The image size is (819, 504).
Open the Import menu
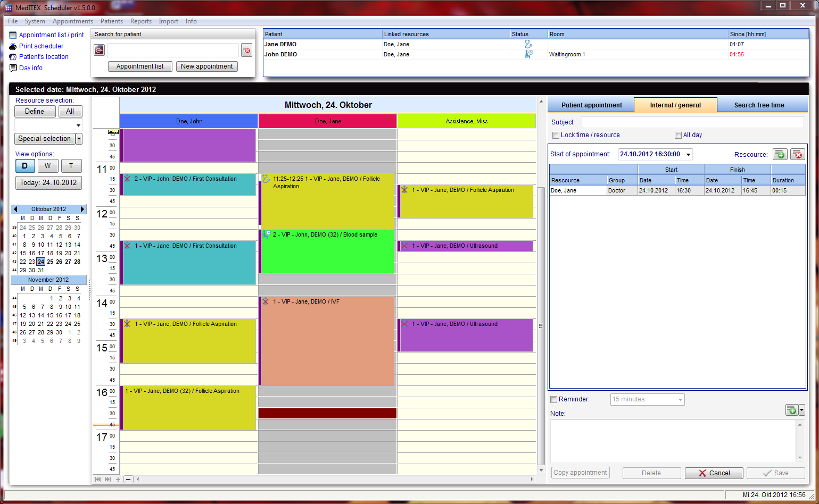point(169,21)
